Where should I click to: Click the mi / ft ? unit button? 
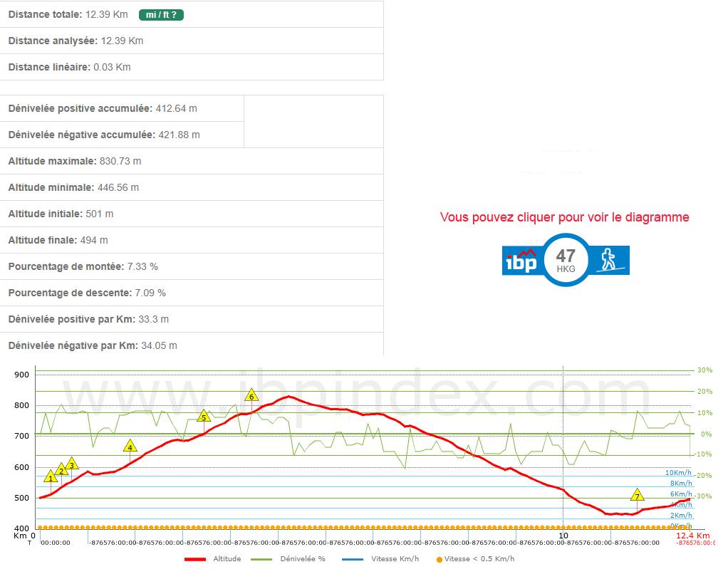[x=161, y=15]
